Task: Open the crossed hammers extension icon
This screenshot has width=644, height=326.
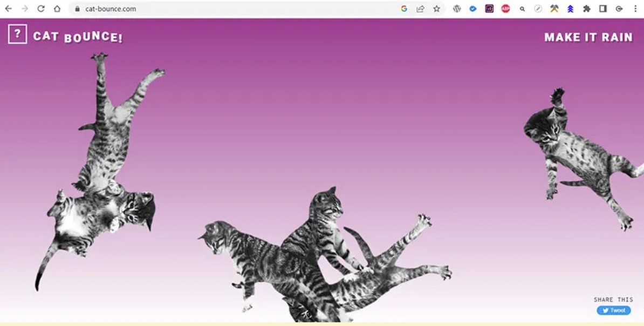Action: click(553, 9)
